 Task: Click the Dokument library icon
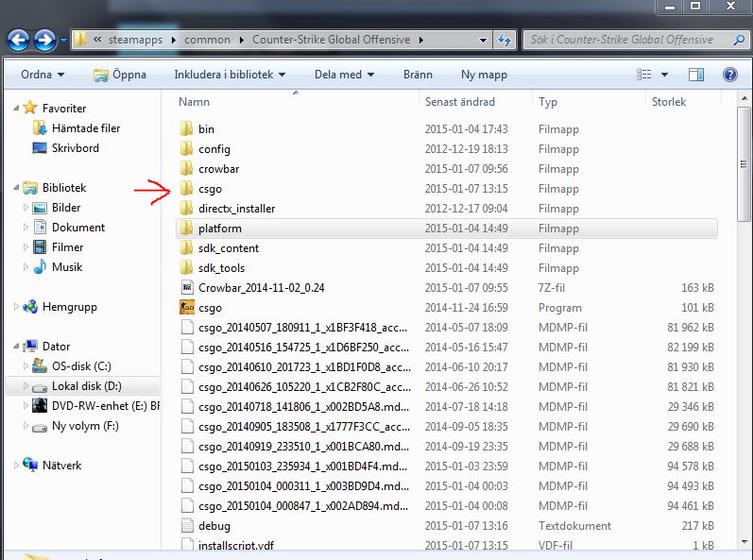click(41, 227)
